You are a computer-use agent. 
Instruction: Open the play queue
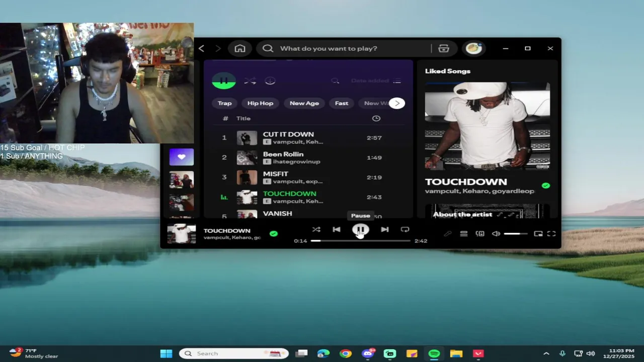[x=464, y=234]
